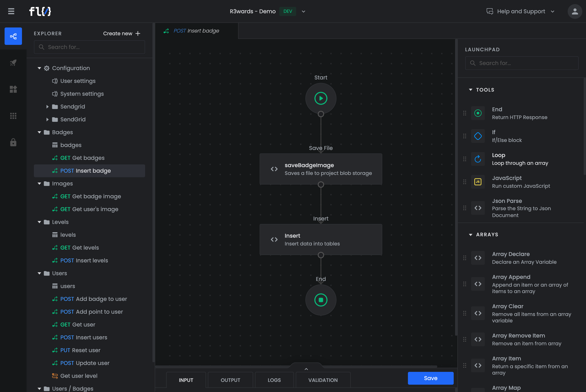Open the apps grid sidebar icon
Image resolution: width=586 pixels, height=392 pixels.
(x=13, y=116)
